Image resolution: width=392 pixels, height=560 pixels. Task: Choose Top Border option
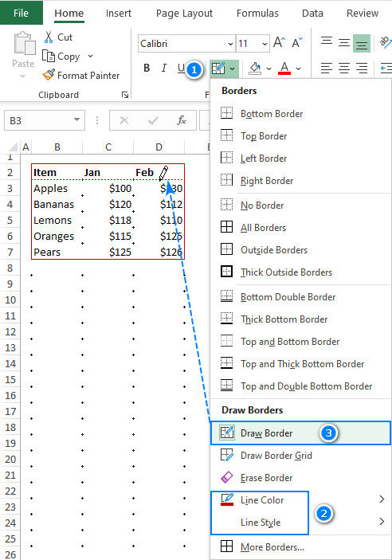pos(300,135)
